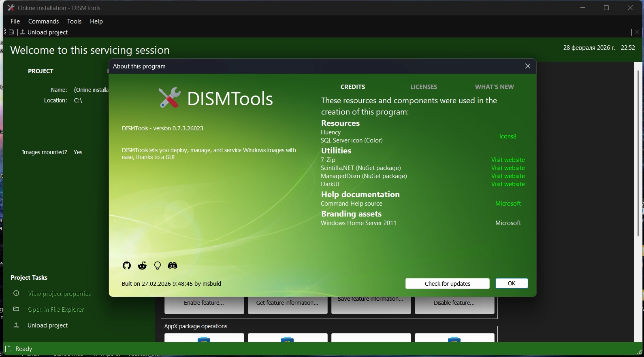Click the lightbulb suggestions icon

pyautogui.click(x=158, y=266)
